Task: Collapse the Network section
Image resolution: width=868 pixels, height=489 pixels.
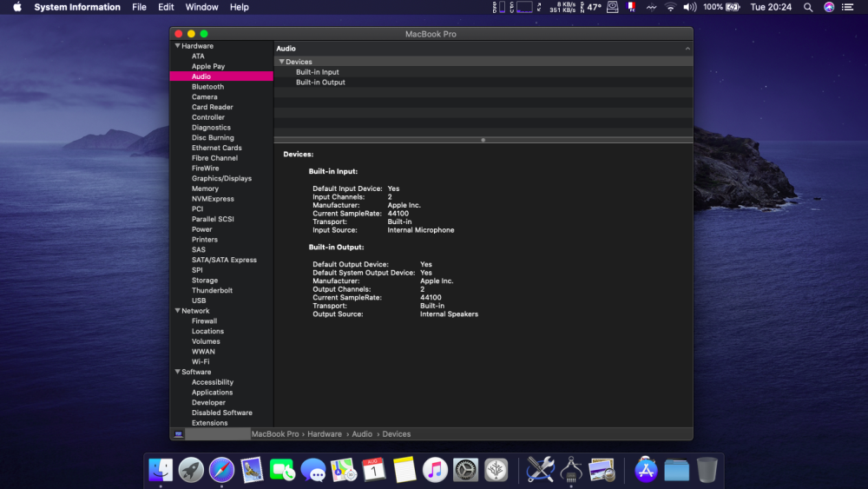Action: click(178, 311)
